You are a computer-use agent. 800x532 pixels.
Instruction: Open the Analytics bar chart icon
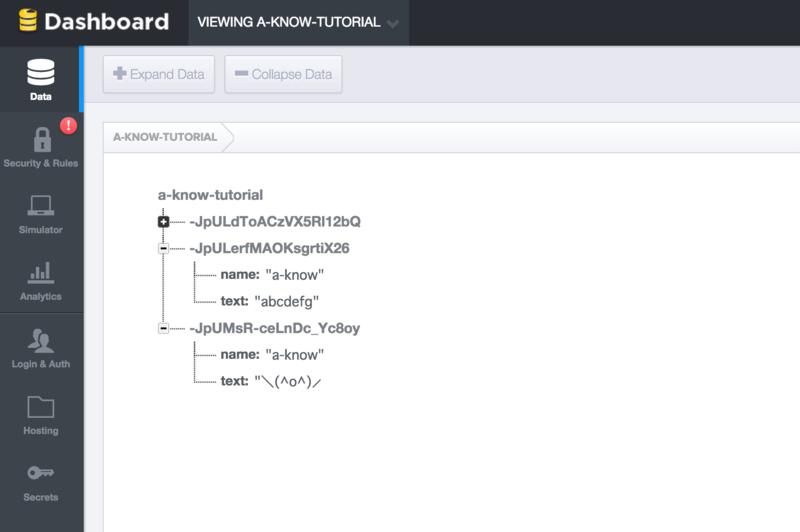coord(41,272)
